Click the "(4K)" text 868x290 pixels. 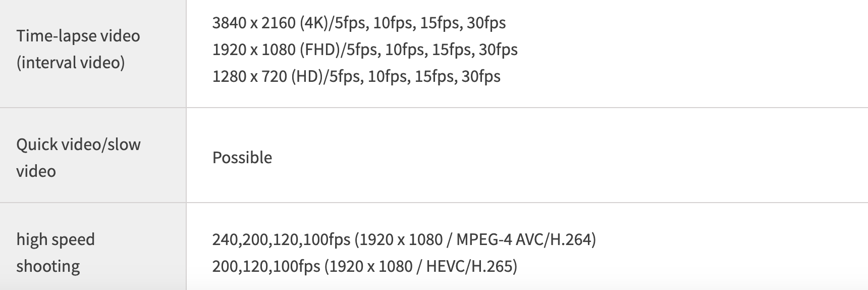[x=313, y=23]
